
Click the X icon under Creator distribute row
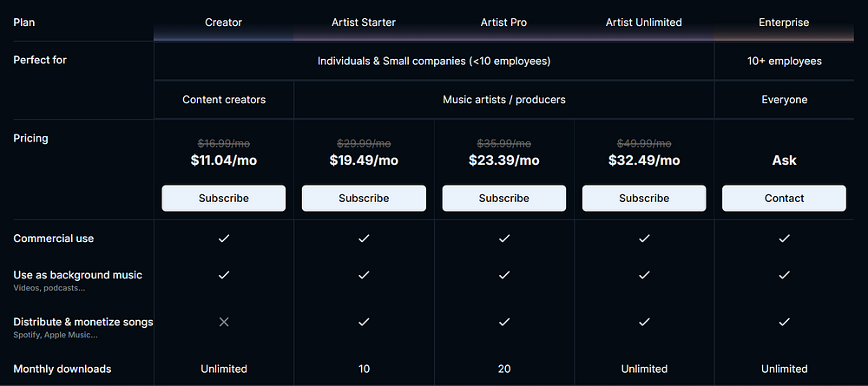point(224,322)
